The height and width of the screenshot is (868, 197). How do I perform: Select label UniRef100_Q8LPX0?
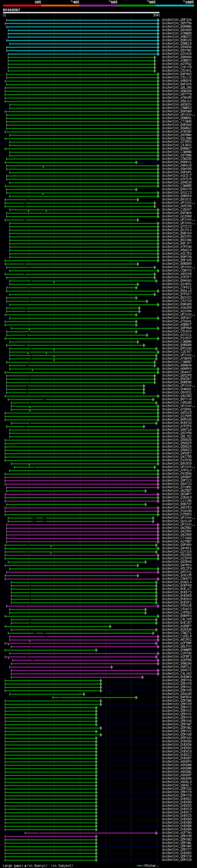coord(177,646)
